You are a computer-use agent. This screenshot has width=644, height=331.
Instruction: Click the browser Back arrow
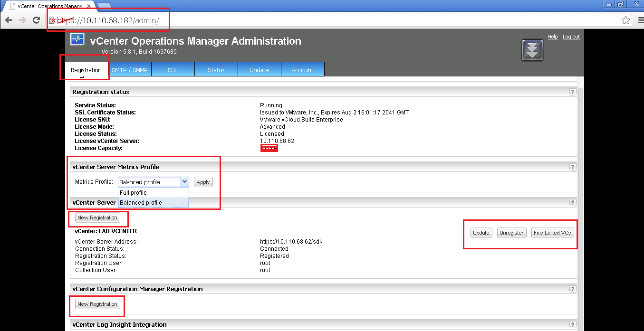9,20
